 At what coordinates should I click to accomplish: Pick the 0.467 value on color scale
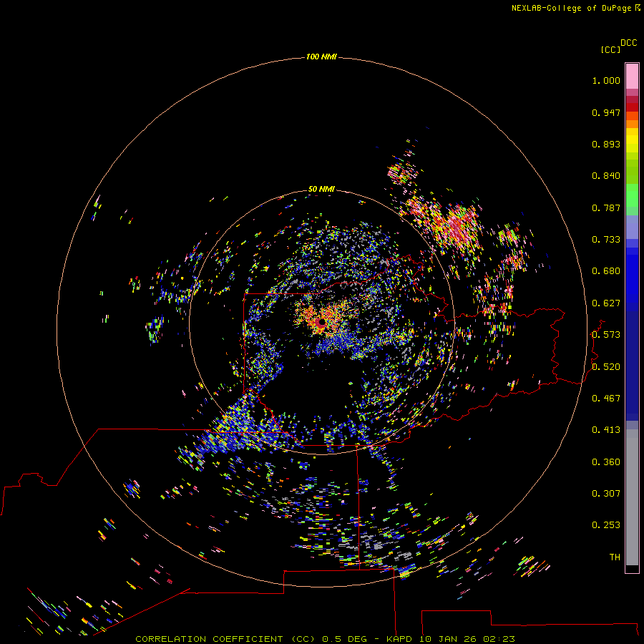point(606,399)
